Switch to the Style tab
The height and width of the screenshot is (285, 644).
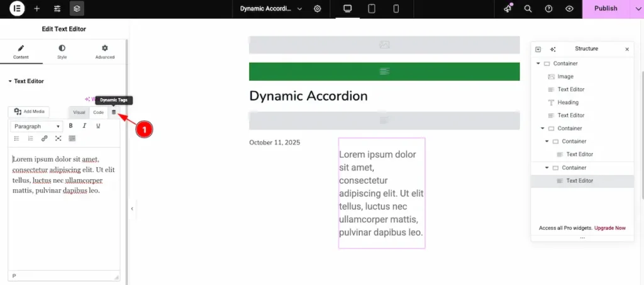[x=62, y=52]
